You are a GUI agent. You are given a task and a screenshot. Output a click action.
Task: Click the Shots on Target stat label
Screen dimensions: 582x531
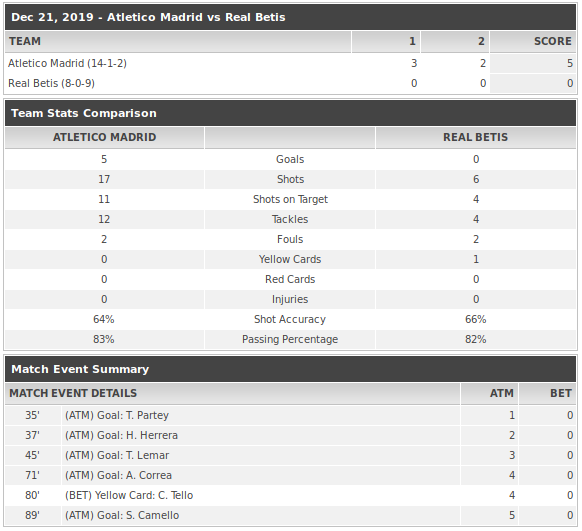(x=290, y=200)
